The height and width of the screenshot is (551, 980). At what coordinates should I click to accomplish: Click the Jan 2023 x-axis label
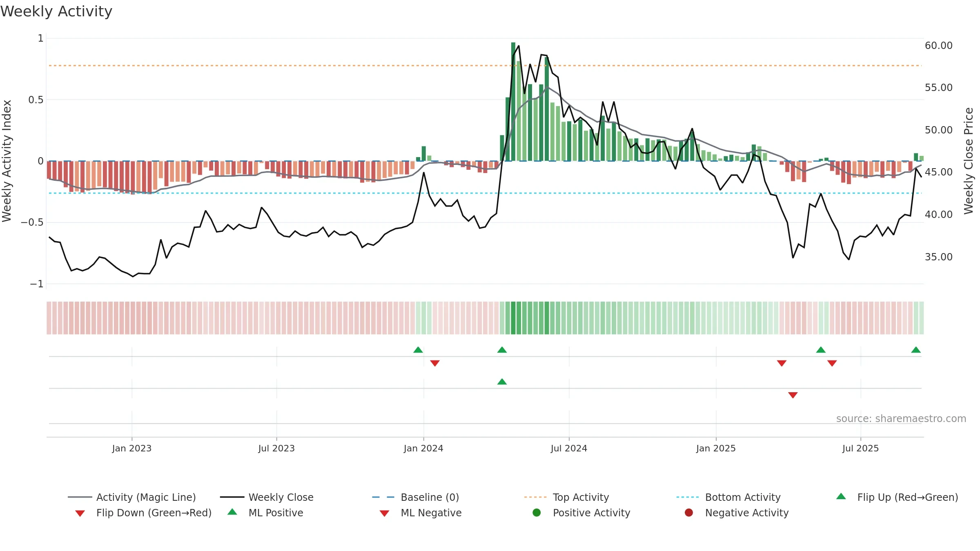(x=132, y=448)
